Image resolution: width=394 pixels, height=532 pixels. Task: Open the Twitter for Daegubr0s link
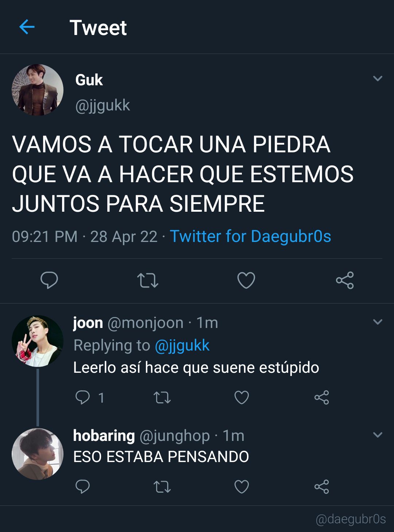(251, 236)
